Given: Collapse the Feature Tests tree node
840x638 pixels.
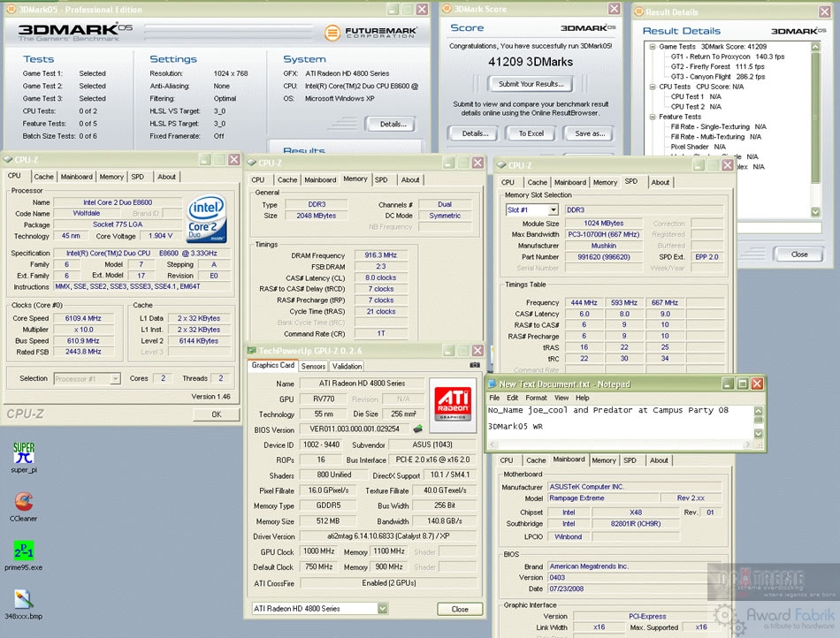Looking at the screenshot, I should (x=652, y=117).
